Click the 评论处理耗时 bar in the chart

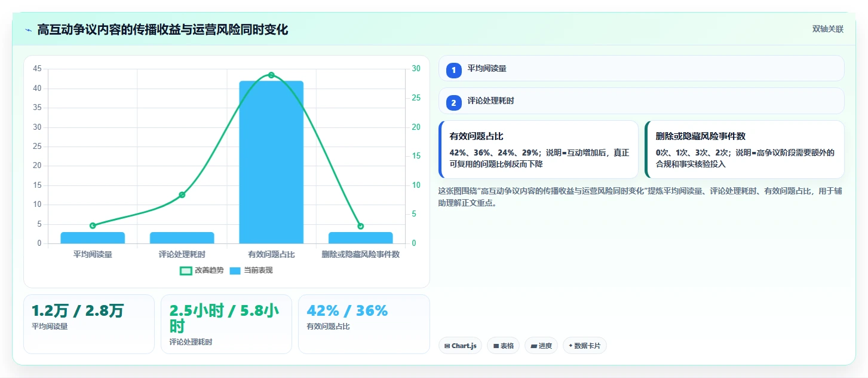(182, 237)
